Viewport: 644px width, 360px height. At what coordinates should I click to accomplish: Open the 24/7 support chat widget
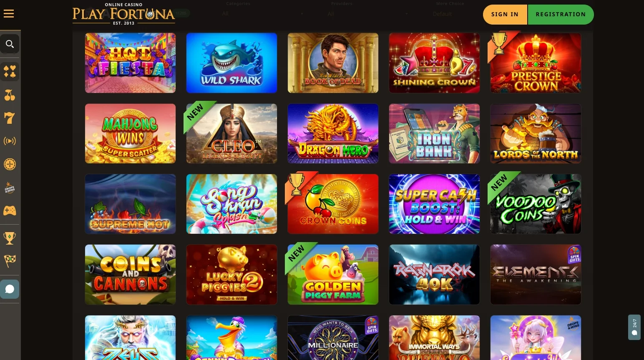[x=634, y=327]
